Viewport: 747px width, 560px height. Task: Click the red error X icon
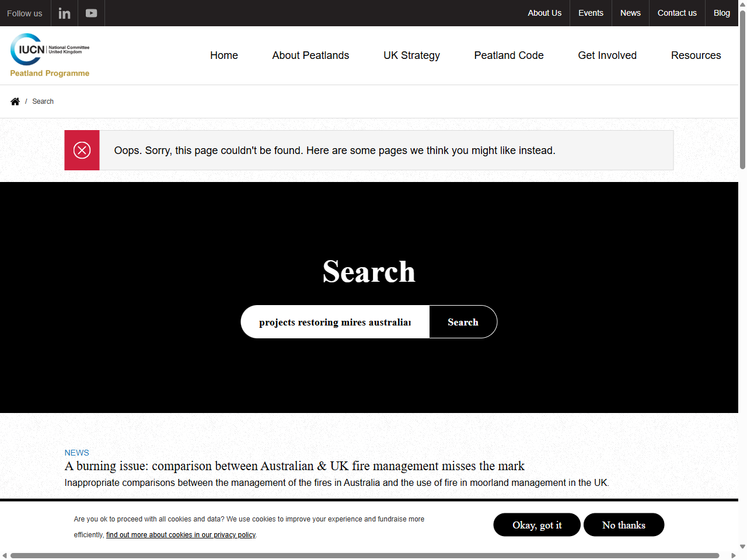(82, 150)
